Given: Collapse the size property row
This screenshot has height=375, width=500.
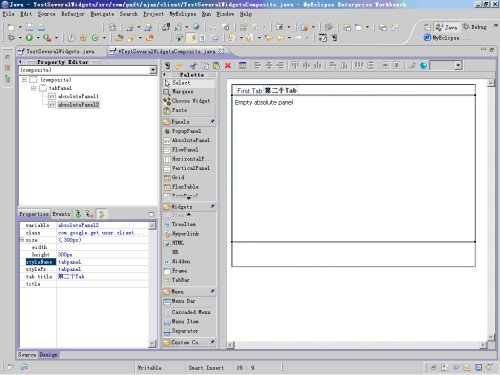Looking at the screenshot, I should [x=22, y=240].
